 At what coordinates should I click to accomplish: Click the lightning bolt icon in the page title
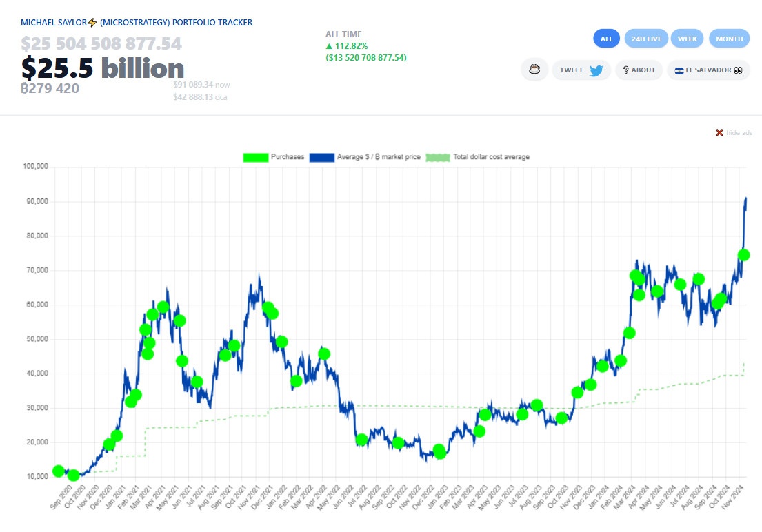click(x=92, y=22)
